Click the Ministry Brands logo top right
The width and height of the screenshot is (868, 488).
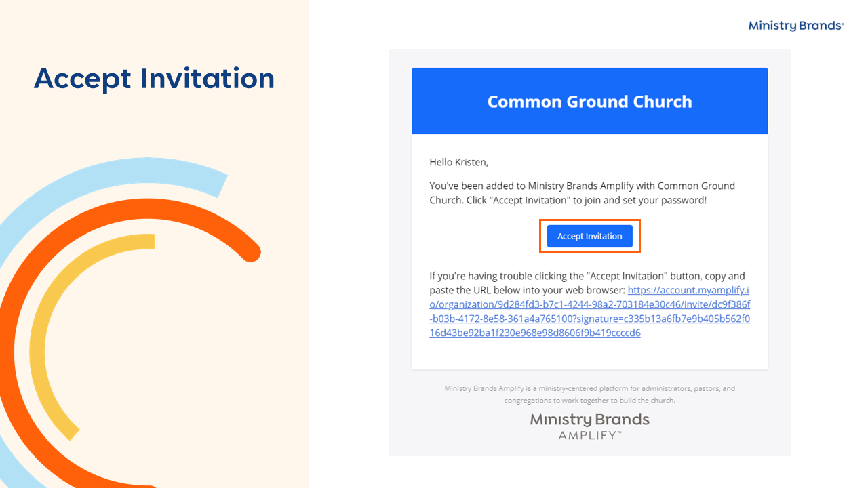click(796, 26)
